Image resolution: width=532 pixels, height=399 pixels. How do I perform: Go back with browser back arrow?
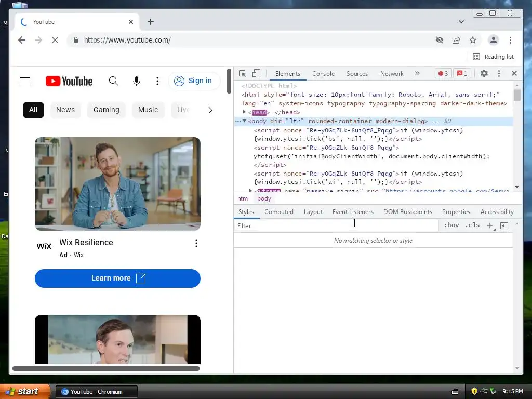[22, 40]
